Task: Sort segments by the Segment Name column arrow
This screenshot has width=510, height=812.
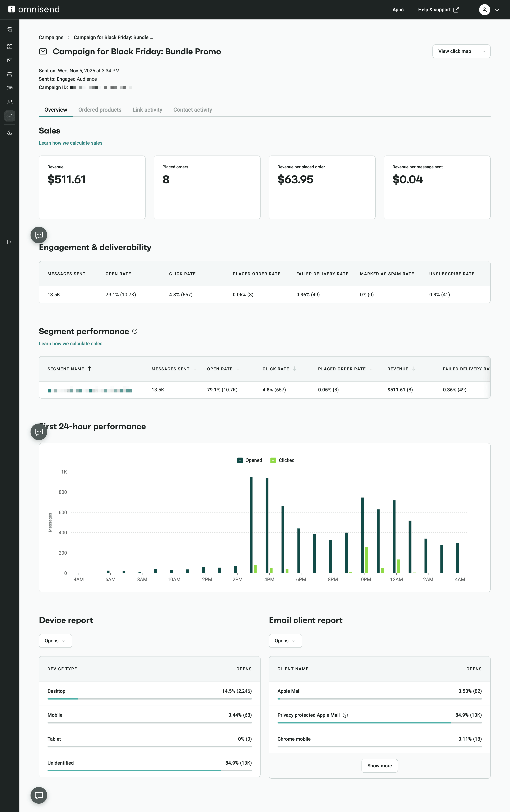Action: tap(90, 369)
